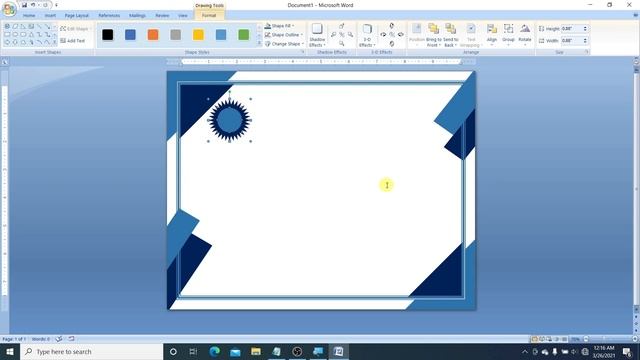This screenshot has height=360, width=640.
Task: Open Rotate options in Arrange group
Action: pyautogui.click(x=524, y=34)
